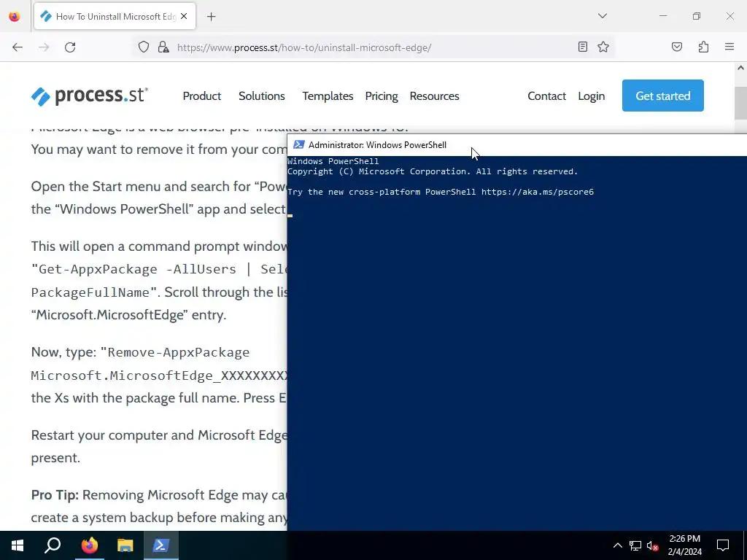Open a new tab with plus button
This screenshot has width=747, height=560.
pos(211,17)
